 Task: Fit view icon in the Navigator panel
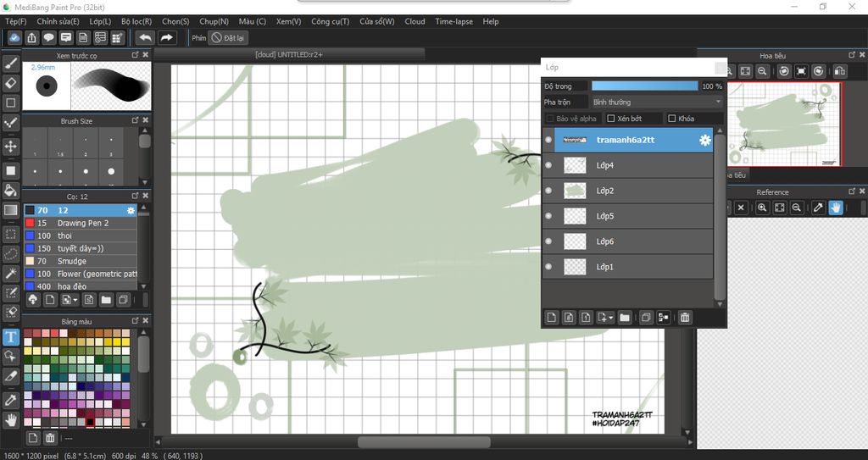(x=746, y=71)
